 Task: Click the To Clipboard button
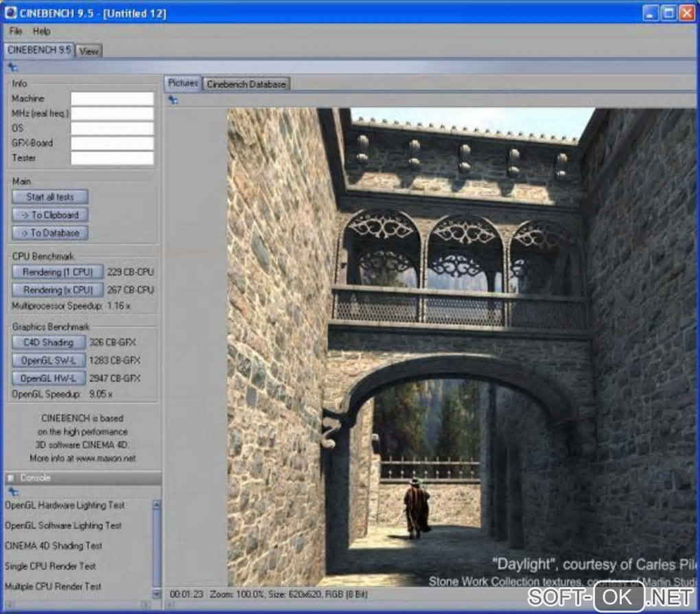pyautogui.click(x=50, y=215)
